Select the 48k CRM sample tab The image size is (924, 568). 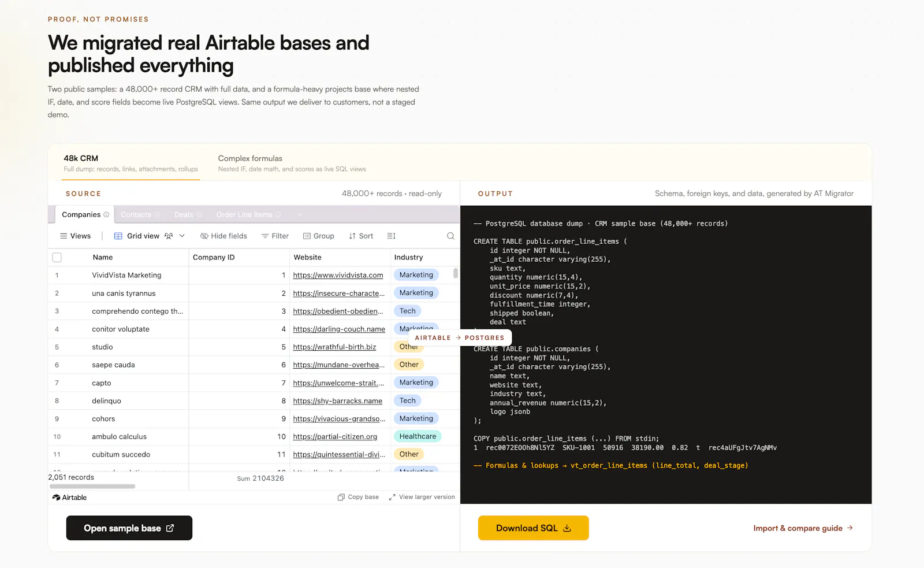(131, 163)
